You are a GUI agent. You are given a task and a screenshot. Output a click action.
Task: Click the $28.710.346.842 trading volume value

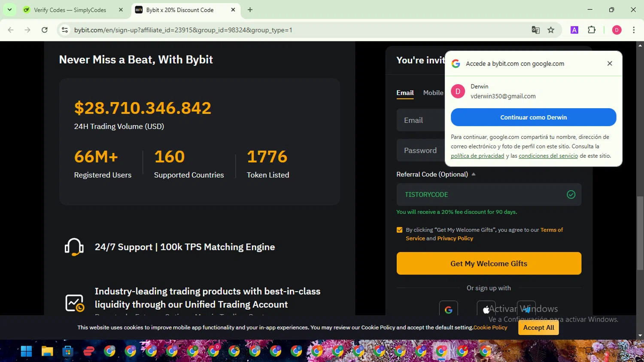[x=143, y=108]
